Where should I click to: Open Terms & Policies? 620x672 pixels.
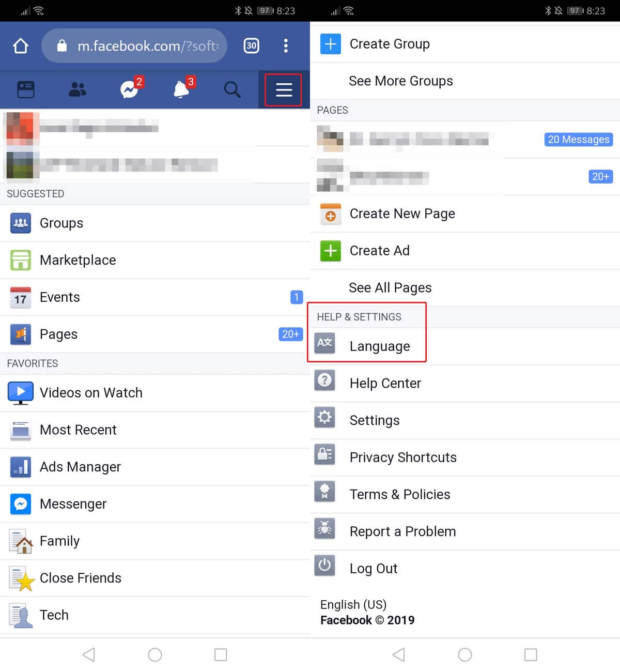[x=400, y=494]
